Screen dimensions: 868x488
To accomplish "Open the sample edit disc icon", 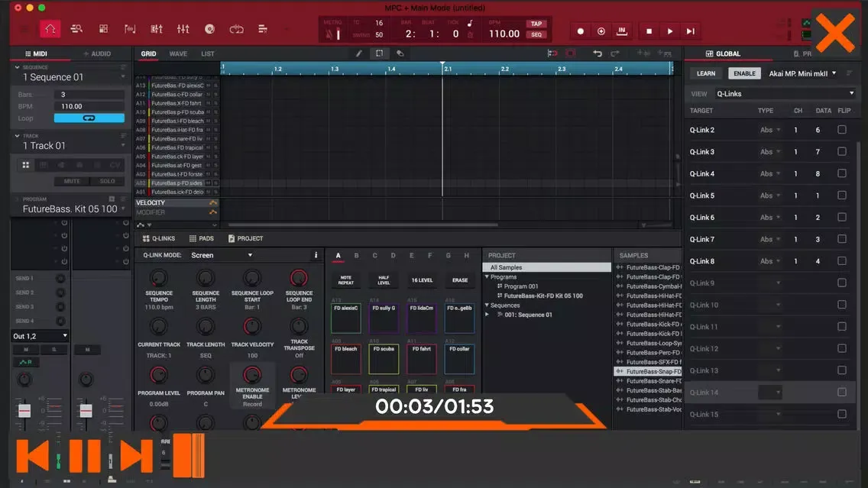I will click(210, 29).
